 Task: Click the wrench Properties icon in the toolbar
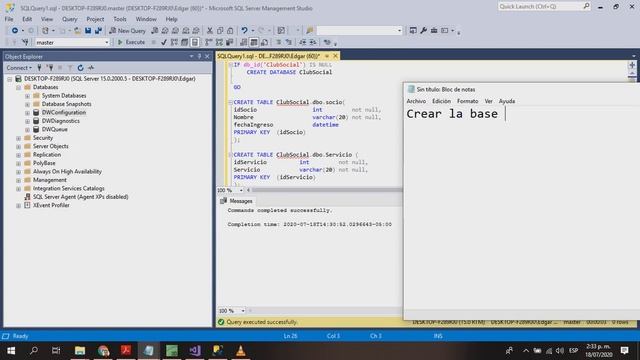pyautogui.click(x=424, y=31)
